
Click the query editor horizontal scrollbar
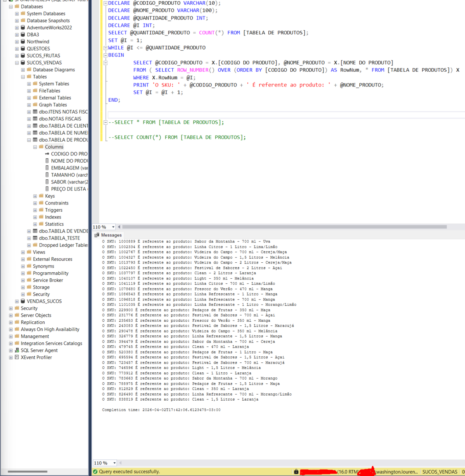pyautogui.click(x=284, y=227)
